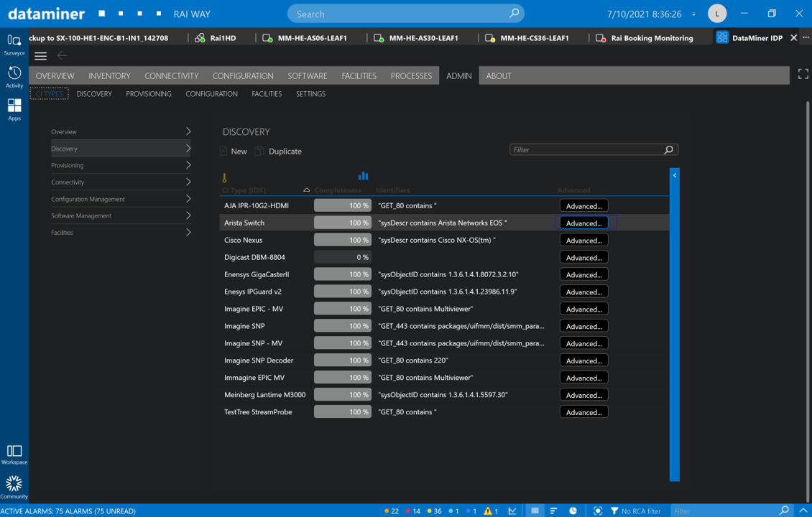812x517 pixels.
Task: Click the alarm bar Filter field
Action: pyautogui.click(x=732, y=511)
